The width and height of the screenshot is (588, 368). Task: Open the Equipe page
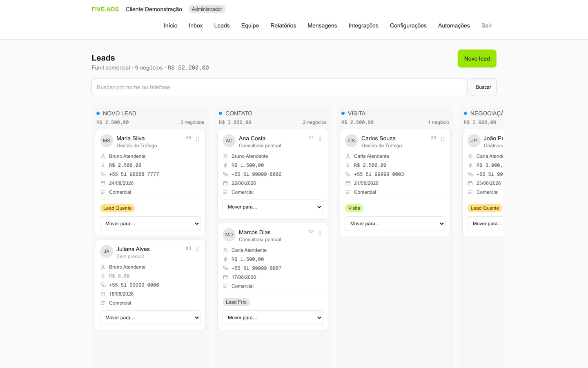[250, 25]
